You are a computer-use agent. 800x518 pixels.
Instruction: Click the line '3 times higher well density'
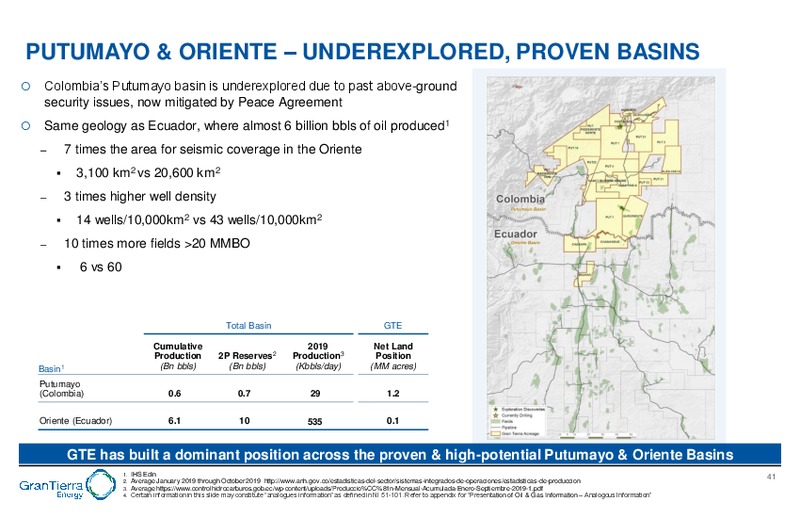click(x=140, y=196)
